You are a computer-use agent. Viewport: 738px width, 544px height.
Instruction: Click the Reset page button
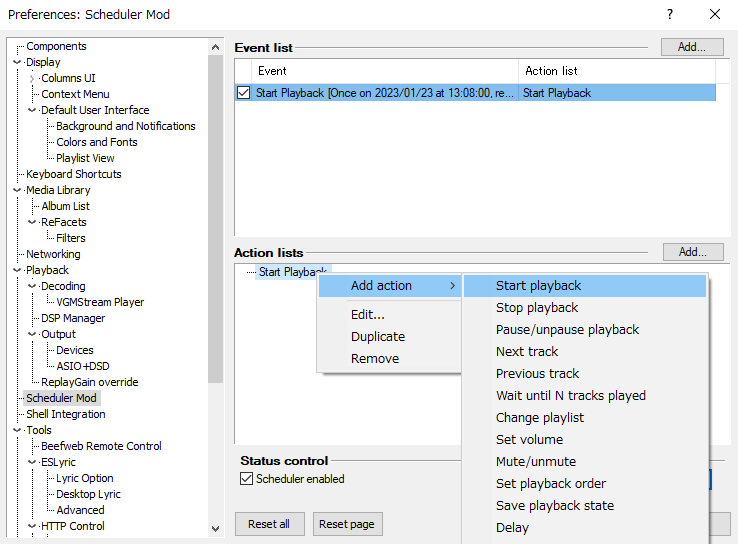click(347, 524)
